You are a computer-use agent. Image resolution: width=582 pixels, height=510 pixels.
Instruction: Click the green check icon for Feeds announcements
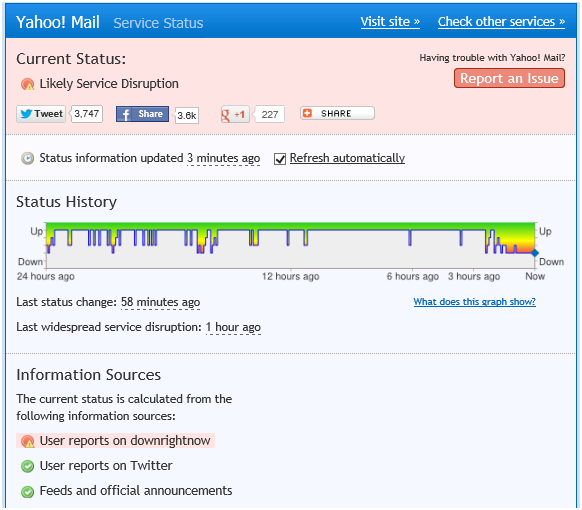pyautogui.click(x=27, y=491)
